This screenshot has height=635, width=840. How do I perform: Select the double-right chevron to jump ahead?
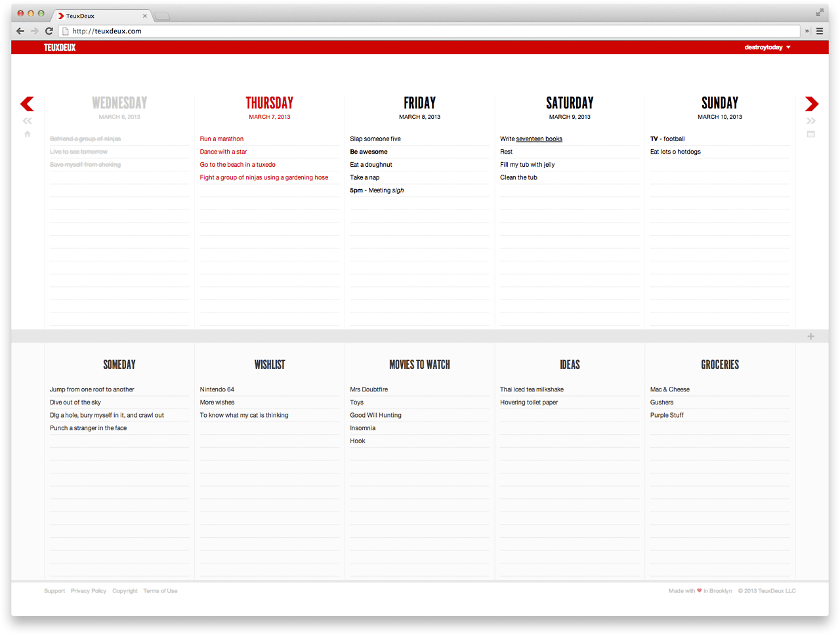click(x=812, y=120)
